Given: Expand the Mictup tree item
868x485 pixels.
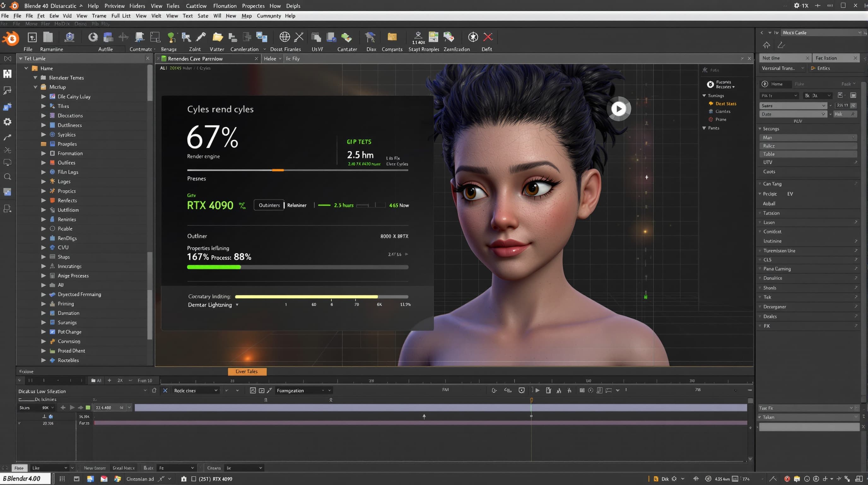Looking at the screenshot, I should point(36,87).
